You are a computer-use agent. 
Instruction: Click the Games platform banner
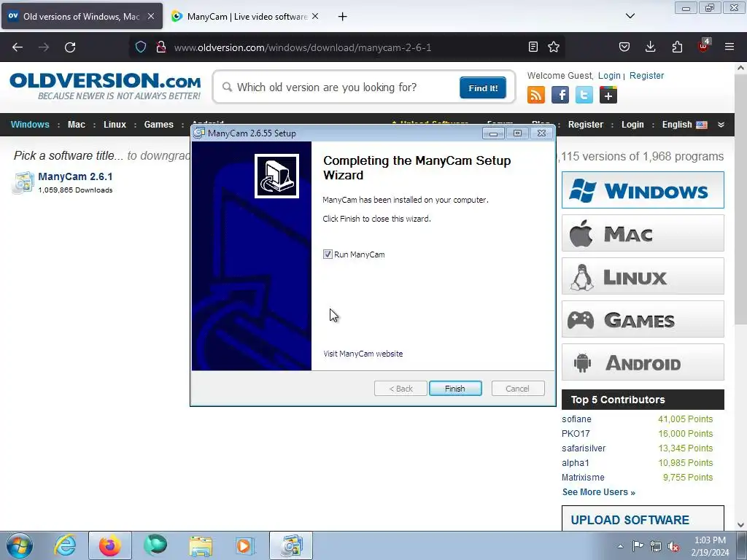[643, 319]
